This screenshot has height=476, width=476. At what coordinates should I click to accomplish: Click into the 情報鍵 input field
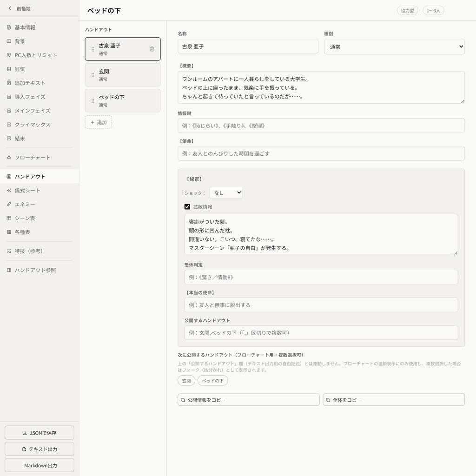[321, 126]
